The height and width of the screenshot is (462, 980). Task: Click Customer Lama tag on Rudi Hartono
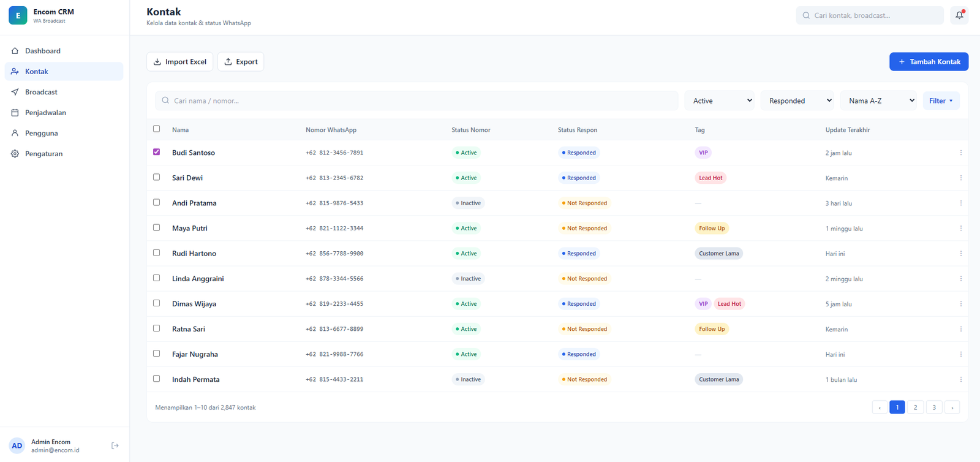click(718, 253)
